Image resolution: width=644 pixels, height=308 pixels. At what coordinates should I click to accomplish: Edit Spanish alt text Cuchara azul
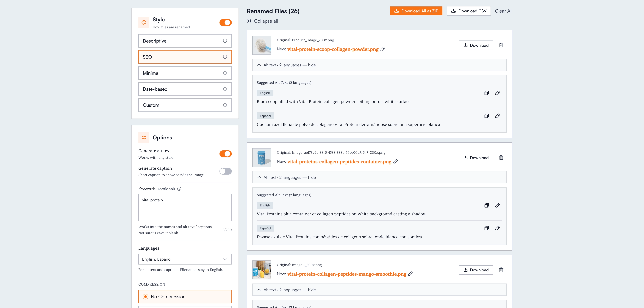[x=497, y=116]
